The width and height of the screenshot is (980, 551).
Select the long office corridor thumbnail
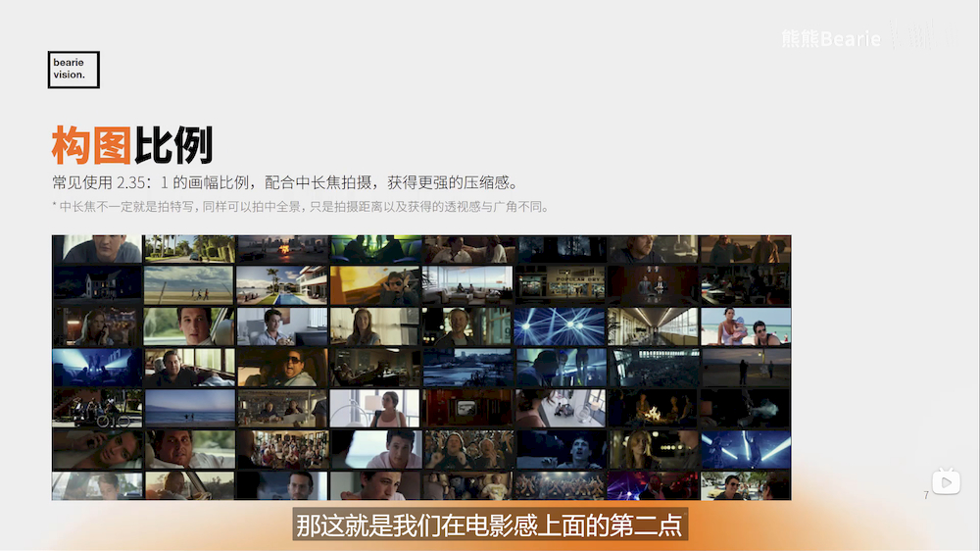pyautogui.click(x=652, y=326)
